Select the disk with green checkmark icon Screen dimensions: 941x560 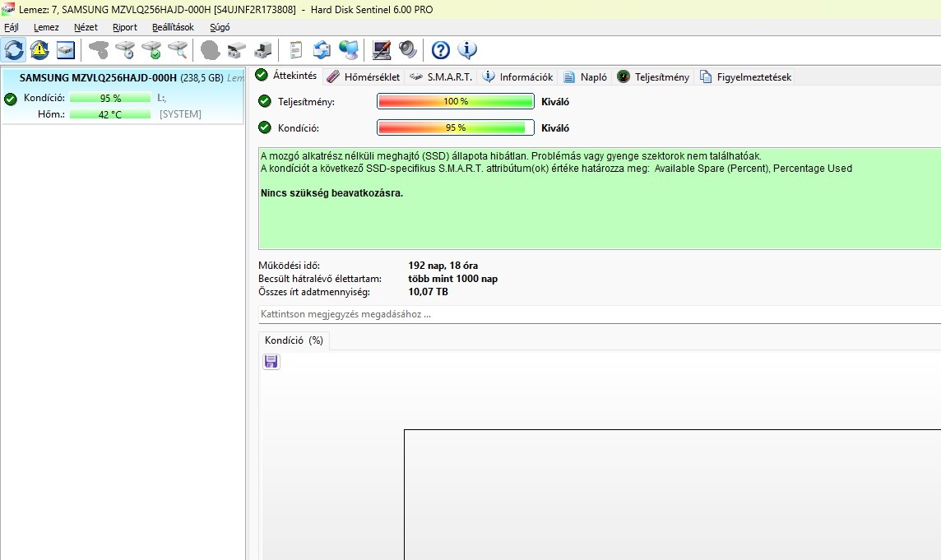[151, 50]
